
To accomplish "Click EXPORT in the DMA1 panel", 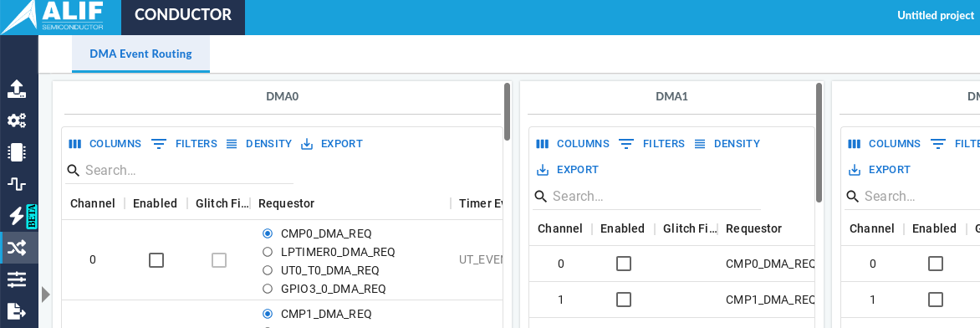I will click(x=568, y=170).
